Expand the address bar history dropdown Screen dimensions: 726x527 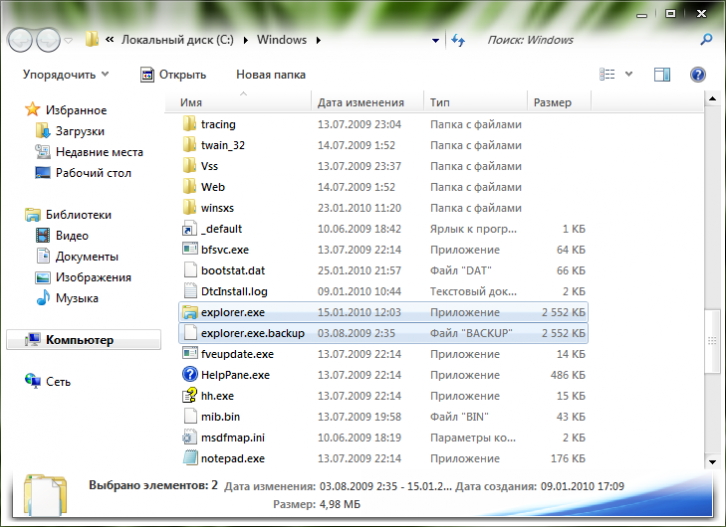[436, 41]
